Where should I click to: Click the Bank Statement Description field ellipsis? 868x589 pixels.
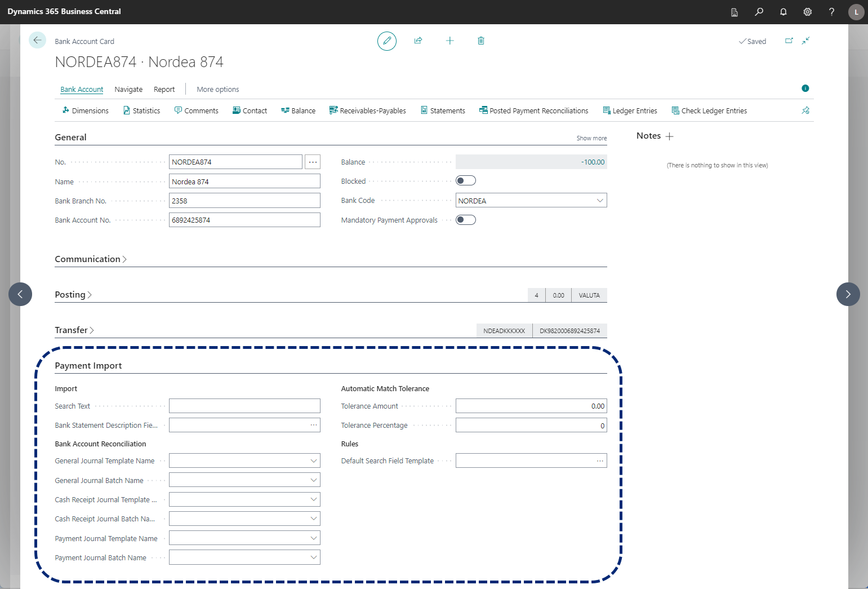click(314, 425)
